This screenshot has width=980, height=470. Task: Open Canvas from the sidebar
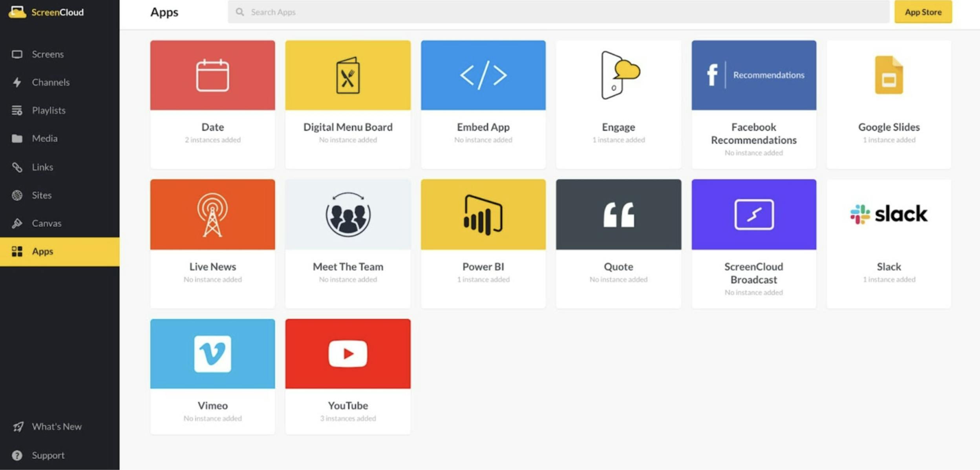(60, 223)
